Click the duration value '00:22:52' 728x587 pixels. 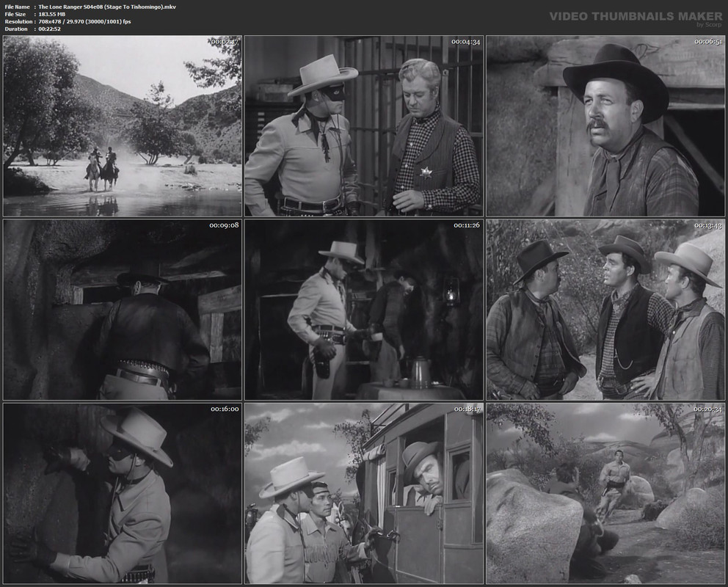tap(50, 29)
